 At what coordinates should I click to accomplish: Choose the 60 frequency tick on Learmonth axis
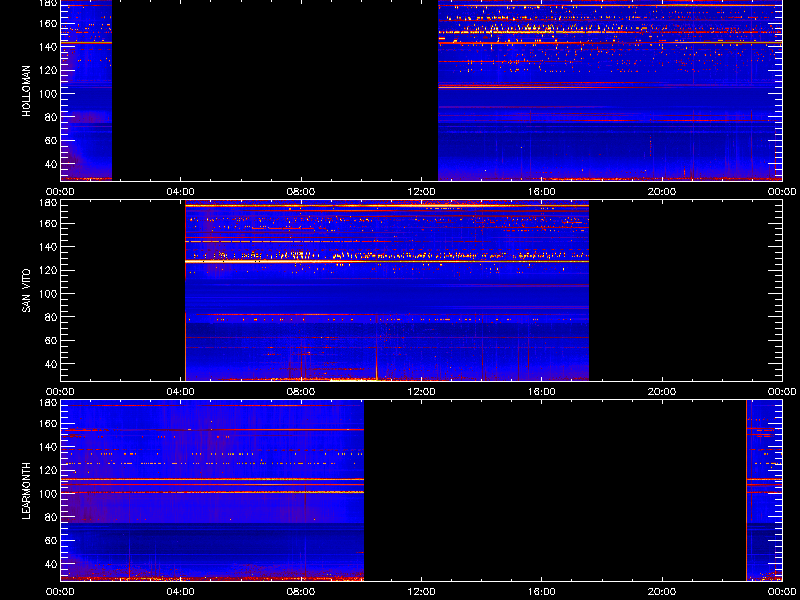pyautogui.click(x=51, y=540)
